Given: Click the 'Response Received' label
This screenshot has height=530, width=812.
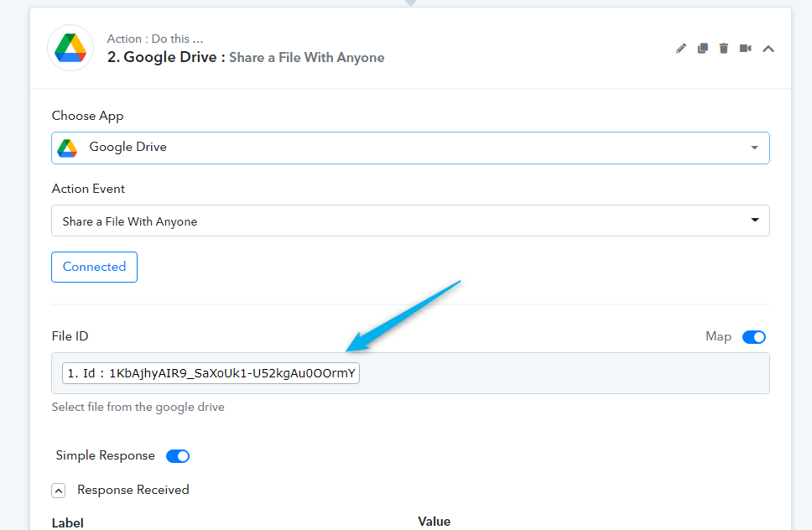Looking at the screenshot, I should point(133,490).
